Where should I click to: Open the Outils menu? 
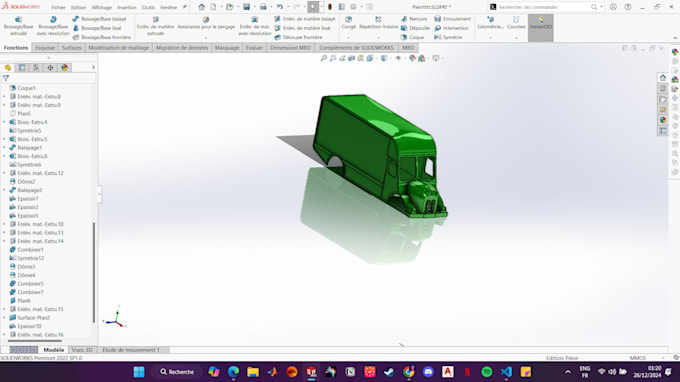tap(148, 7)
